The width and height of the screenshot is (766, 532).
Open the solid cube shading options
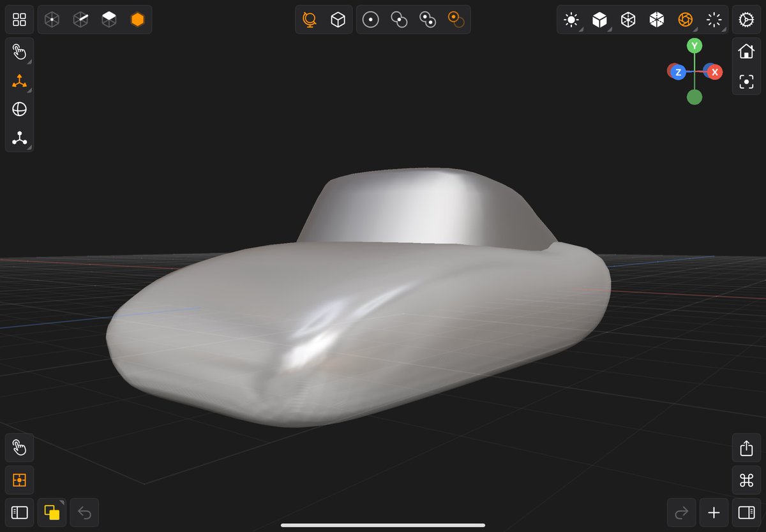click(x=599, y=20)
